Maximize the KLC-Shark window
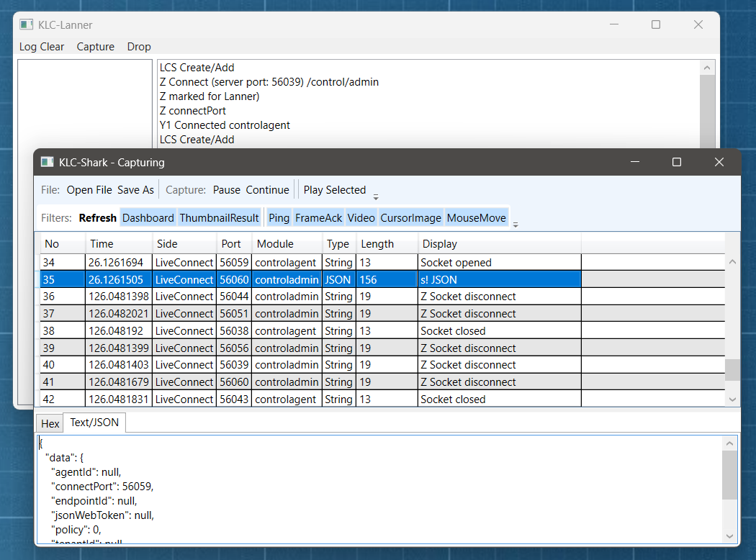 [677, 162]
